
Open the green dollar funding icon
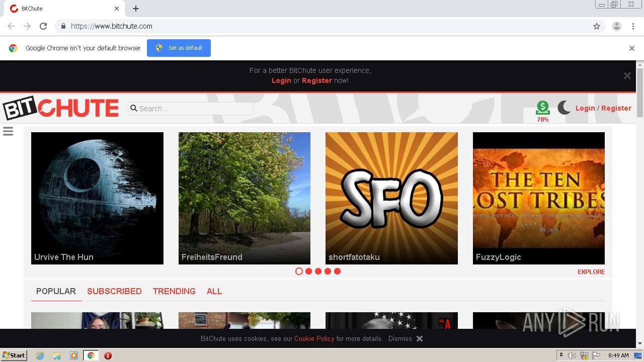542,108
